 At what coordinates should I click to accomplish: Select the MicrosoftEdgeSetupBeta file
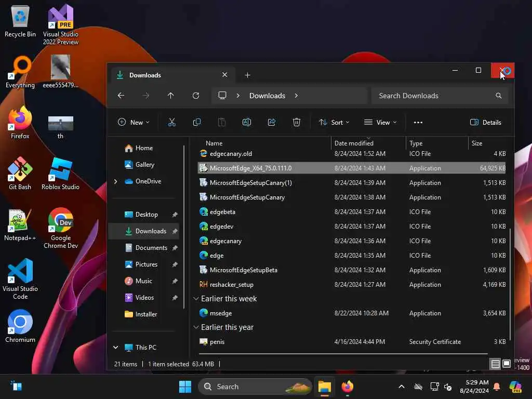coord(352,270)
